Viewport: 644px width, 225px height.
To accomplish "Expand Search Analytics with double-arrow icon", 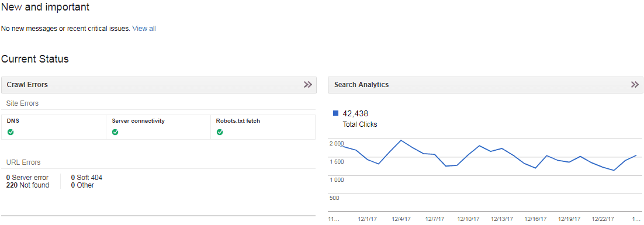I will click(x=635, y=85).
